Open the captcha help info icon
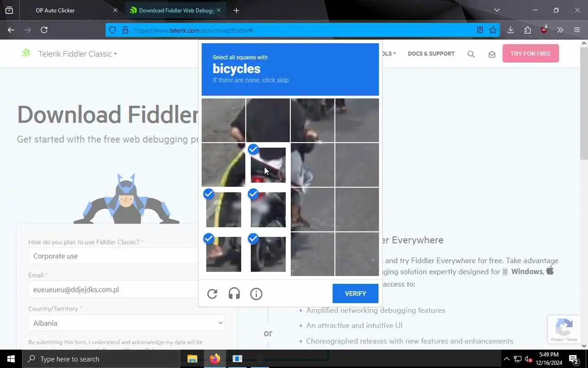588x368 pixels. 256,293
